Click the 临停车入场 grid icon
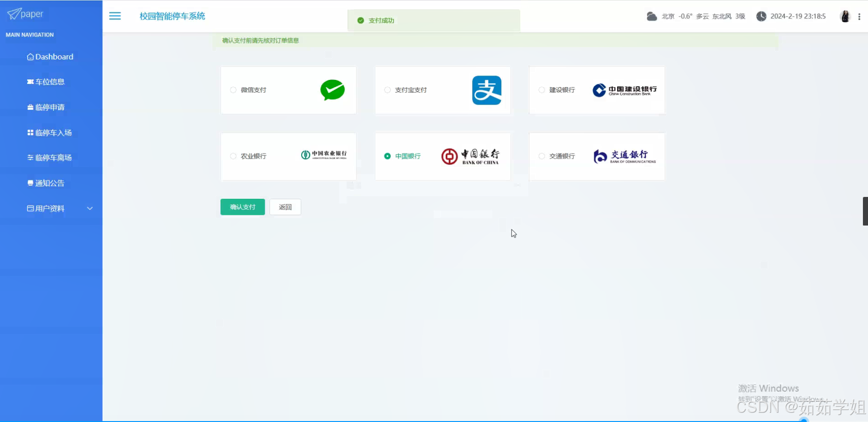This screenshot has width=868, height=422. (30, 132)
